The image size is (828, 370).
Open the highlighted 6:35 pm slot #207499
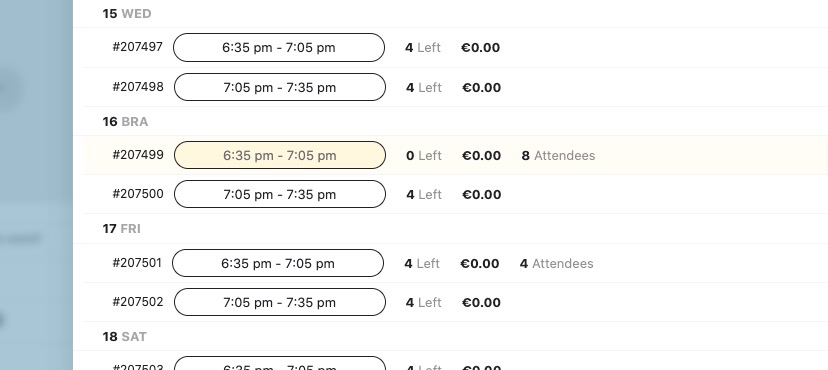(x=280, y=155)
